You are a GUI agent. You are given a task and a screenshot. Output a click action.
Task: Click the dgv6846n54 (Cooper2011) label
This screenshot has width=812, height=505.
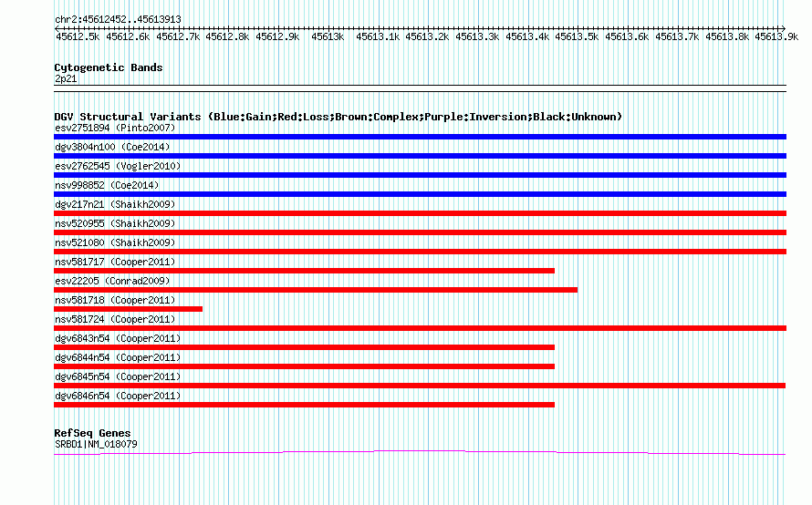118,396
